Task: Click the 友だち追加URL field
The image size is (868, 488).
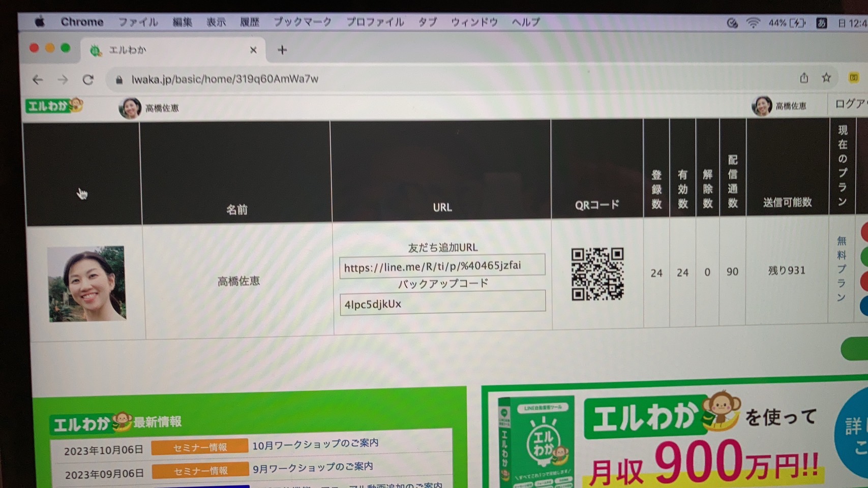Action: click(x=442, y=266)
